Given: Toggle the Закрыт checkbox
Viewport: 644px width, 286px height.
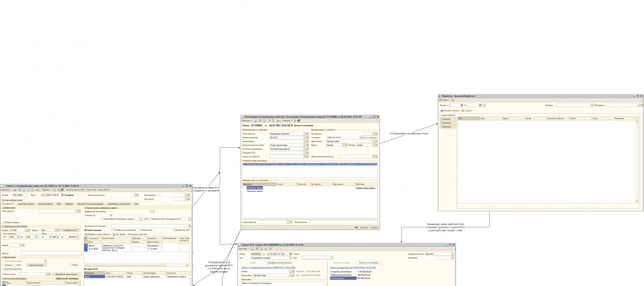Looking at the screenshot, I should (x=70, y=265).
